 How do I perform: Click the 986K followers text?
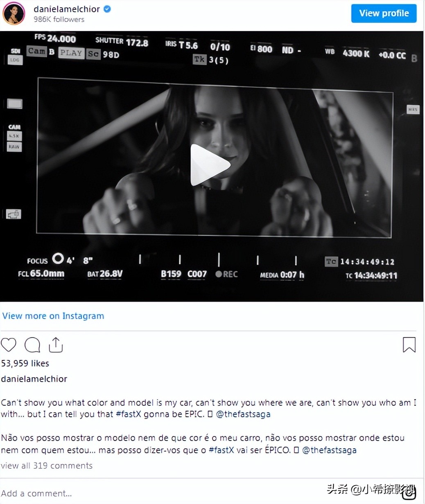tap(59, 19)
